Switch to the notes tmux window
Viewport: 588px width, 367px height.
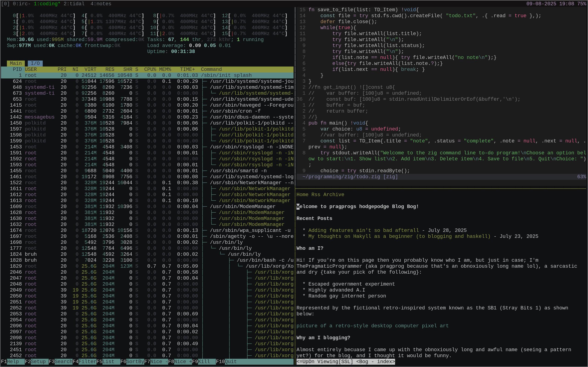pos(101,4)
